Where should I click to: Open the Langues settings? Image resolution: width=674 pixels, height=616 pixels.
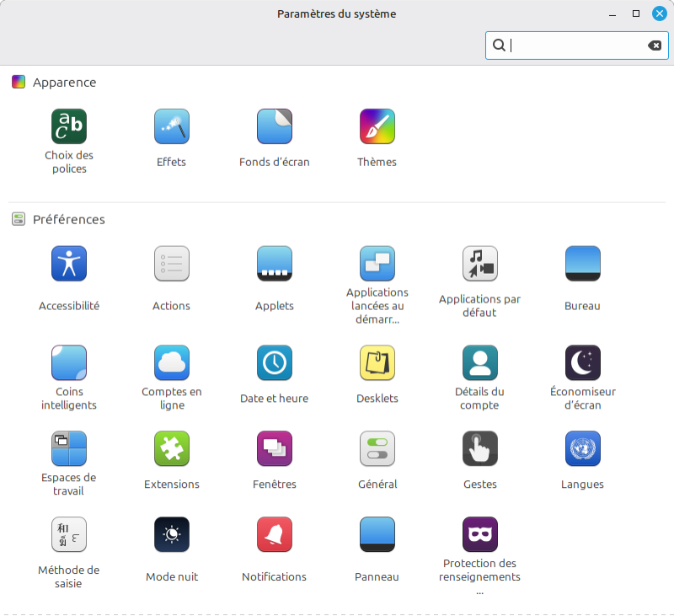click(x=582, y=448)
